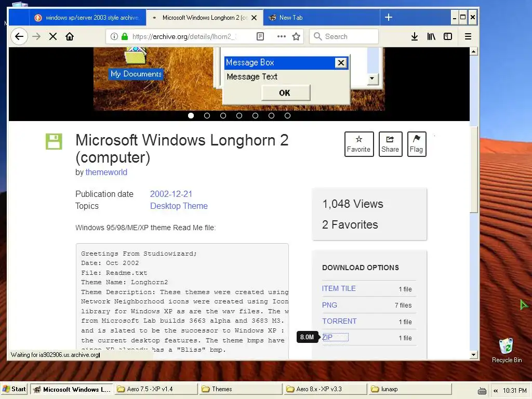The image size is (532, 399).
Task: Switch to the New Tab tab
Action: [321, 17]
